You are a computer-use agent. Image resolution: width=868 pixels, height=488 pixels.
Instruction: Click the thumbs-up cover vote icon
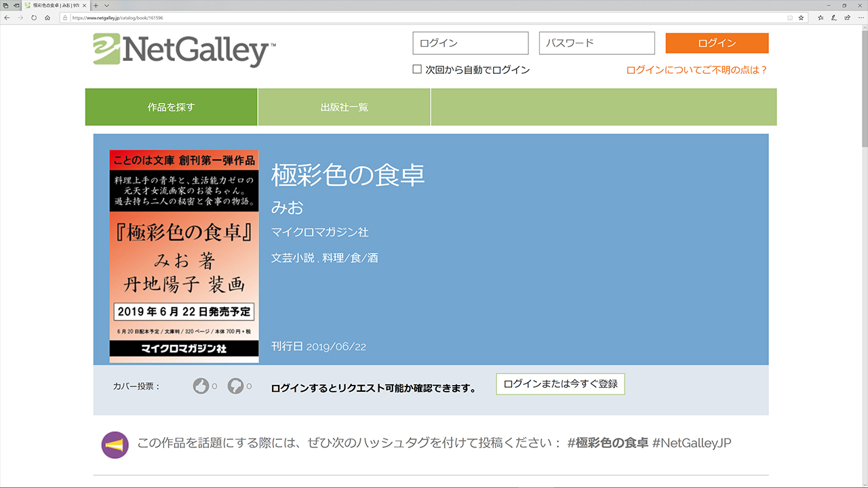point(201,386)
